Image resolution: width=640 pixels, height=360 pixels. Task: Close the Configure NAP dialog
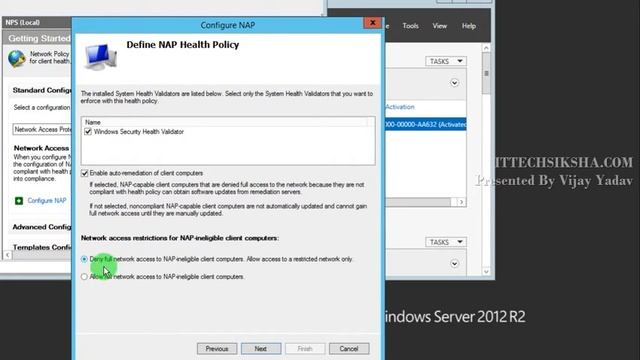[372, 23]
